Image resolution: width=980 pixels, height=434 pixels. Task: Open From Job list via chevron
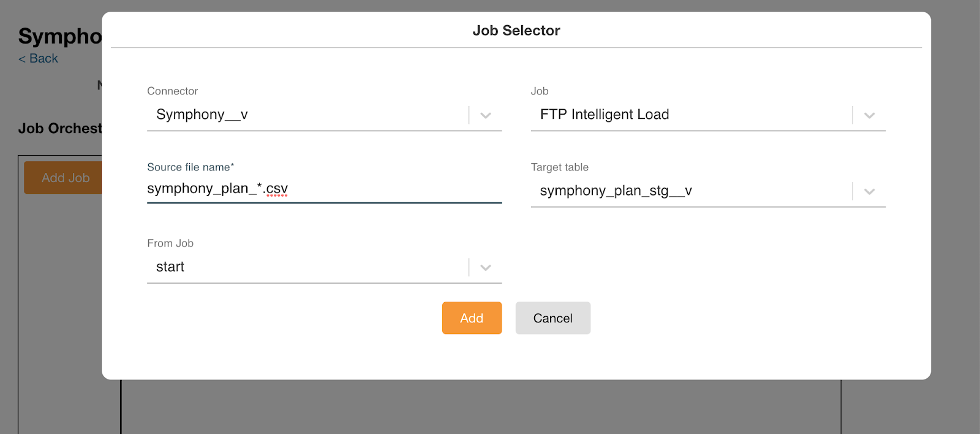coord(486,267)
